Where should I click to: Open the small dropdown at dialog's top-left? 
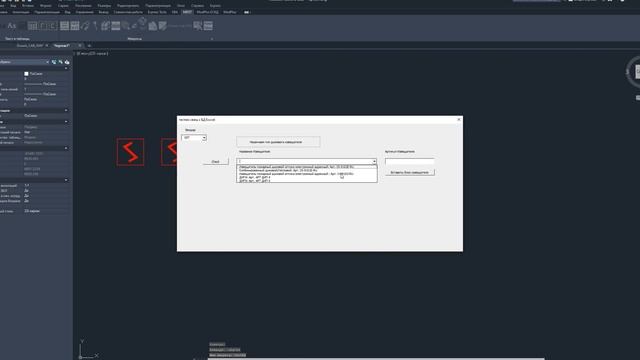(x=194, y=138)
